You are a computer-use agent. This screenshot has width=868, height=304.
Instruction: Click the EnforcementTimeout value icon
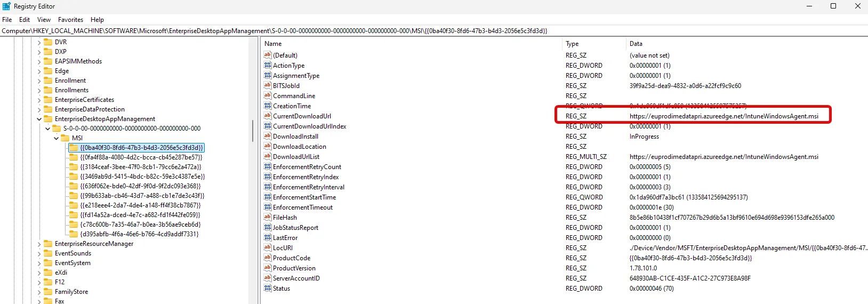(268, 207)
